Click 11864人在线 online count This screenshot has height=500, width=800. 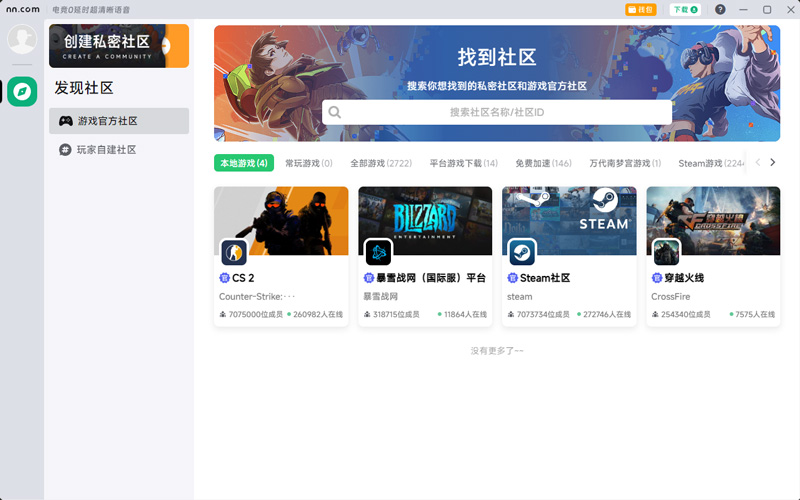(465, 314)
